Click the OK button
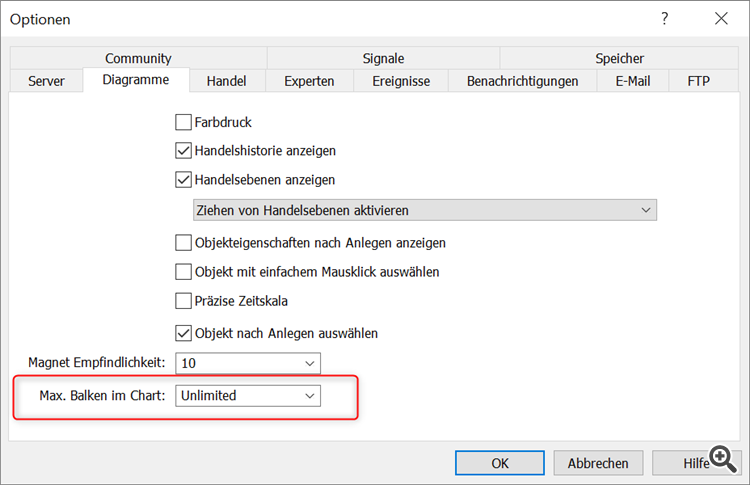This screenshot has width=750, height=485. tap(500, 463)
